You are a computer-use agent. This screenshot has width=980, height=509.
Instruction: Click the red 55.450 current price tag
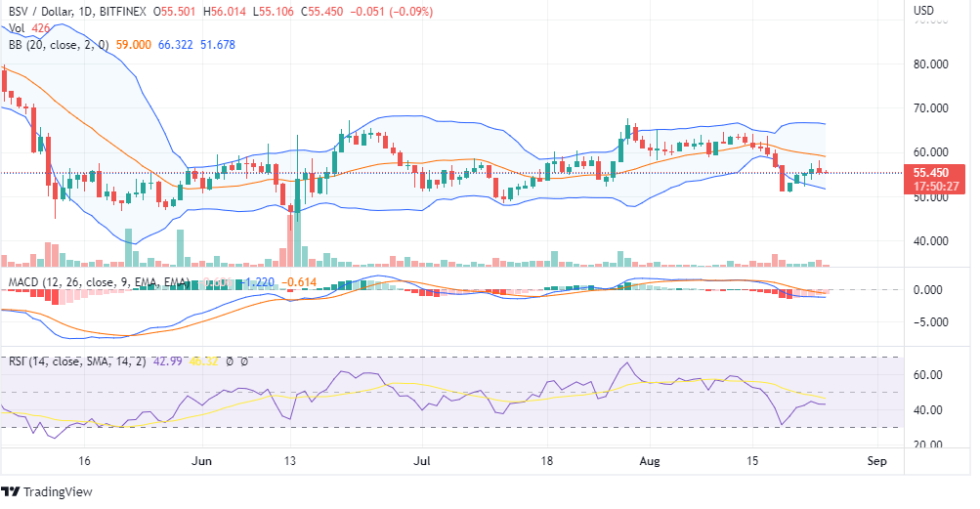click(935, 172)
